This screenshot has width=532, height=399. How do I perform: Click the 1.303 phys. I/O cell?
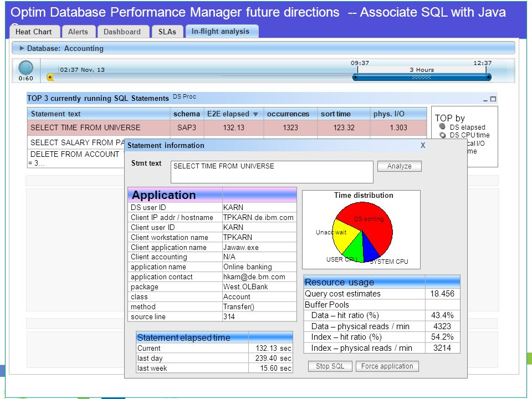pos(398,128)
